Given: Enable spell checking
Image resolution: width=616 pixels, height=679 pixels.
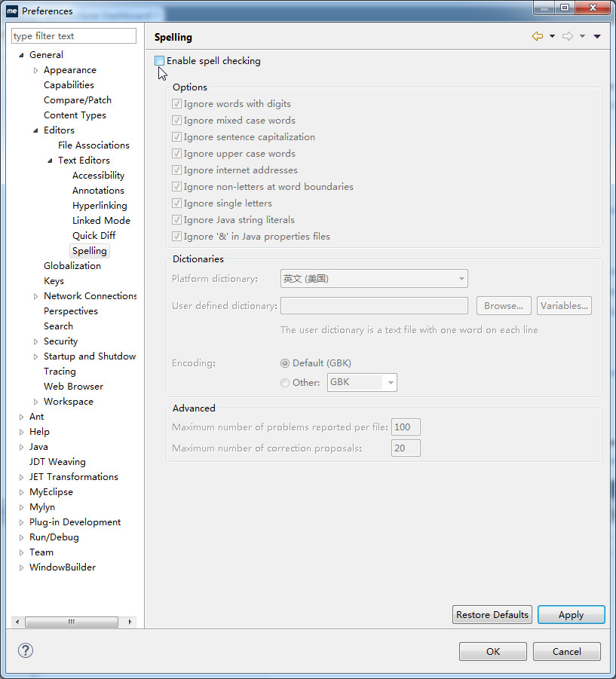Looking at the screenshot, I should (x=159, y=60).
